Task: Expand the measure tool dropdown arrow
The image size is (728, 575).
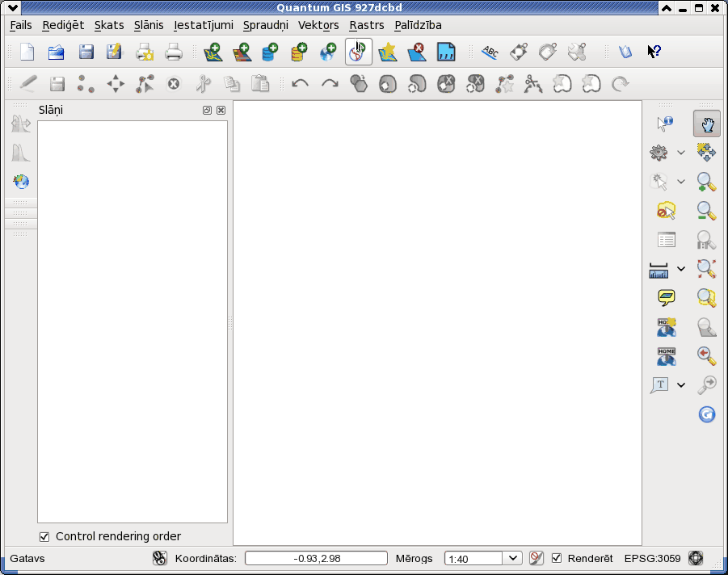Action: tap(681, 269)
